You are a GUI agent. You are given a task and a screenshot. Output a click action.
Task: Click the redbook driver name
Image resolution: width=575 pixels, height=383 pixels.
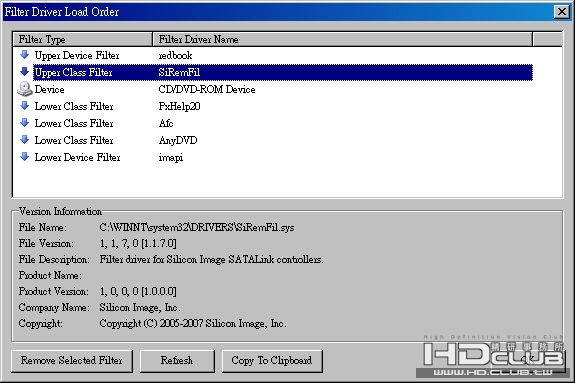pyautogui.click(x=175, y=55)
